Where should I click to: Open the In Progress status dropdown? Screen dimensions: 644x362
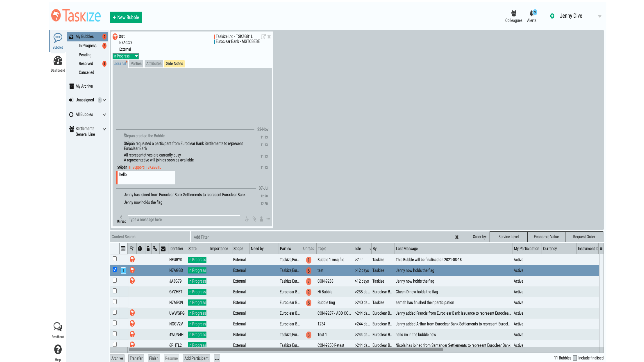(125, 56)
